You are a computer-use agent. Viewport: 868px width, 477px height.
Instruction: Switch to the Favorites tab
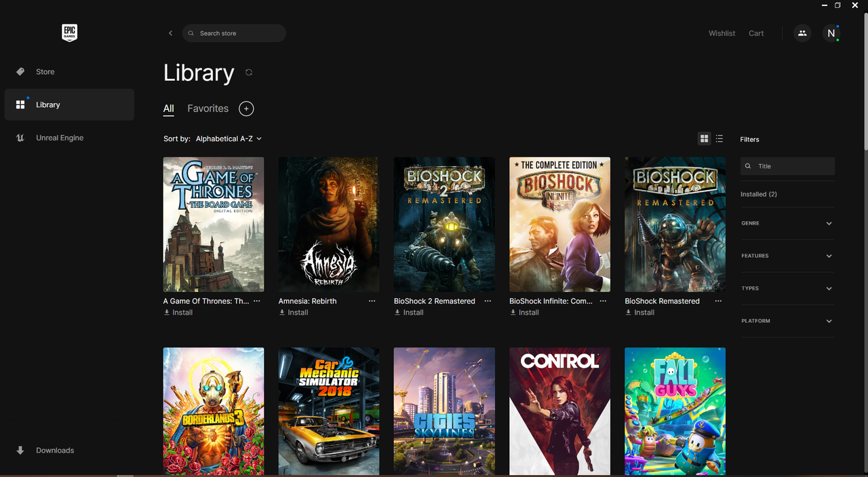(208, 109)
